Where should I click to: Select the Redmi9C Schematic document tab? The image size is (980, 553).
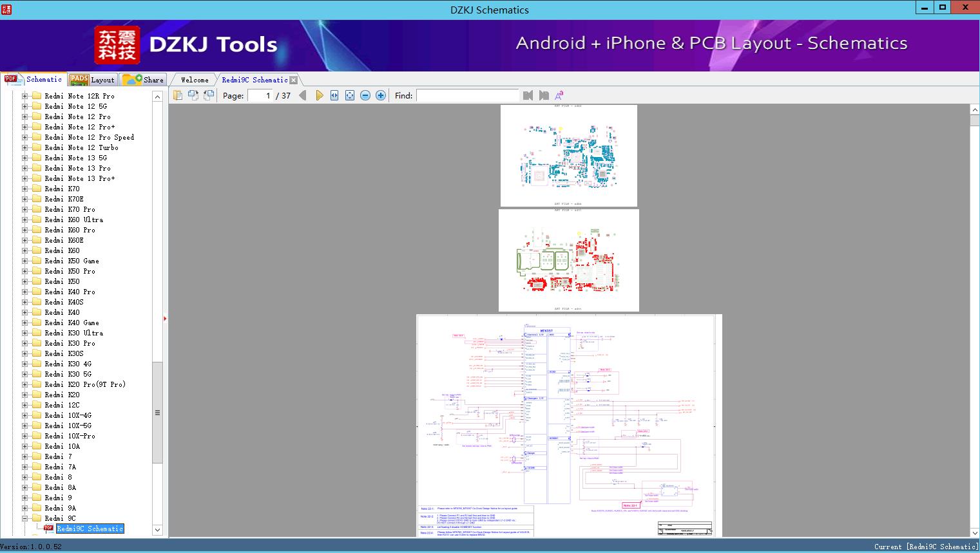(255, 80)
